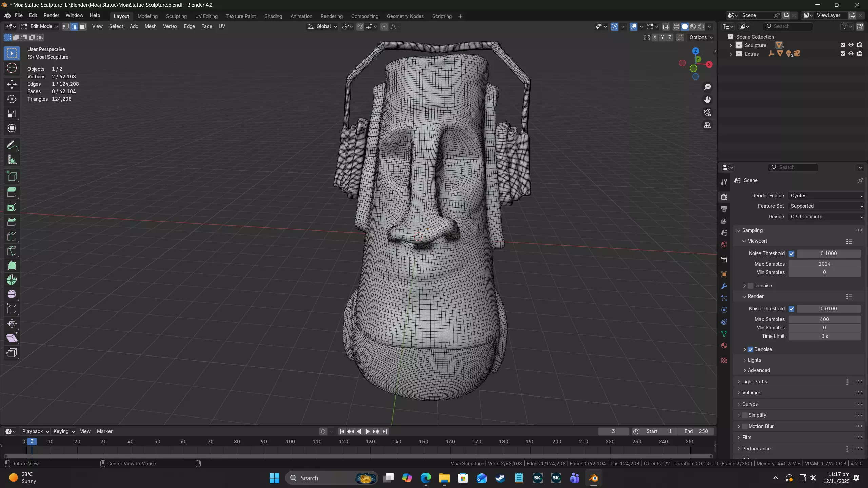Toggle the camera view icon
The image size is (868, 488).
click(707, 113)
